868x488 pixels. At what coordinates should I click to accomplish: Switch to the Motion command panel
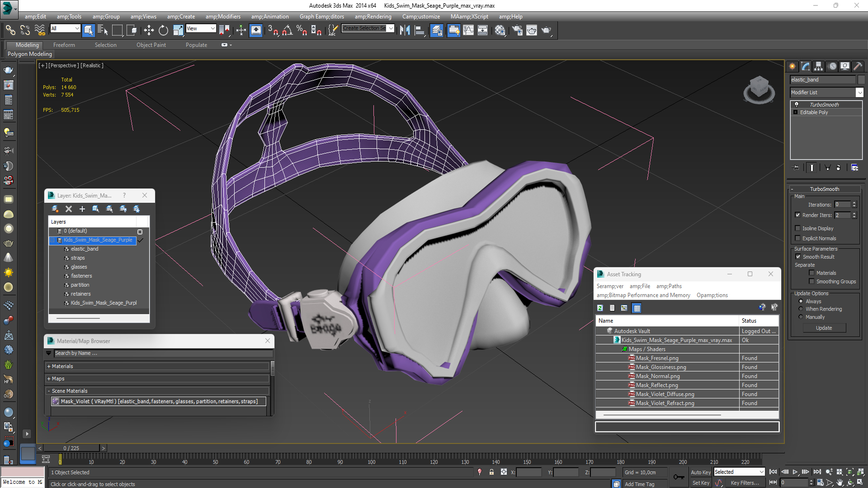click(x=832, y=66)
